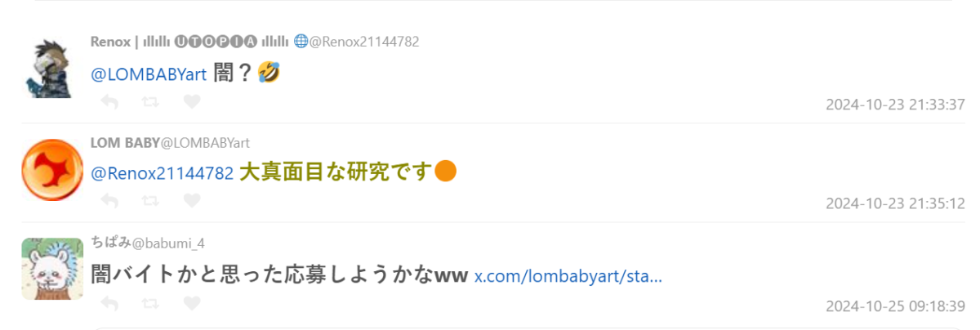Retweet LOM BABY's tweet
The height and width of the screenshot is (330, 980).
tap(150, 200)
